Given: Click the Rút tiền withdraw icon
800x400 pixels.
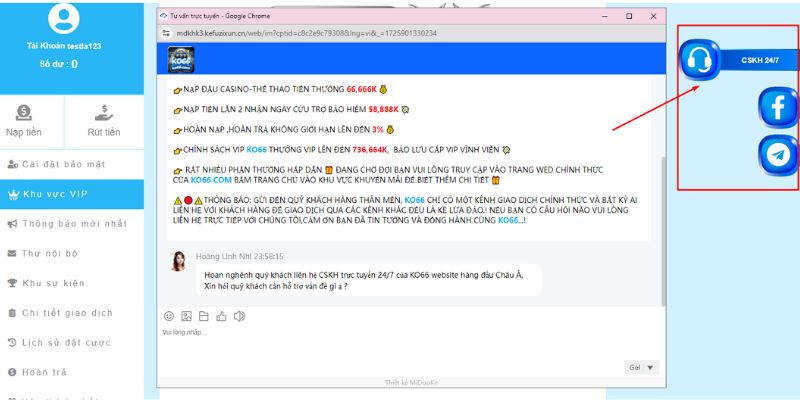Looking at the screenshot, I should pos(104,112).
